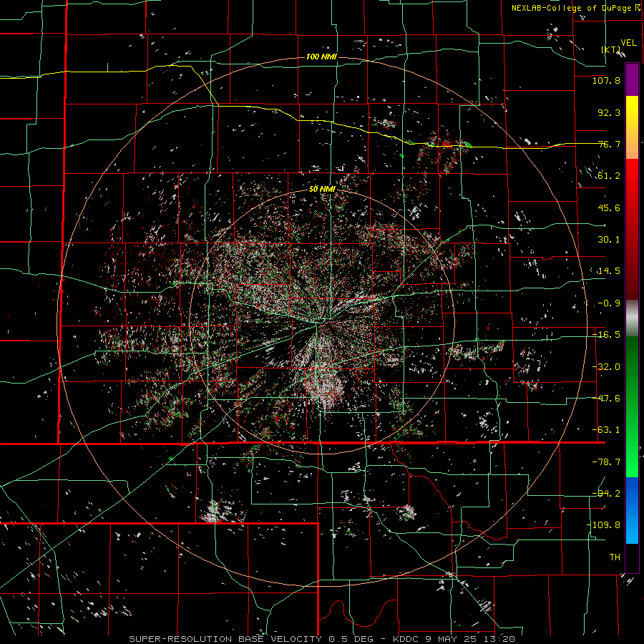Click the TH legend label
This screenshot has height=644, width=644.
[615, 557]
